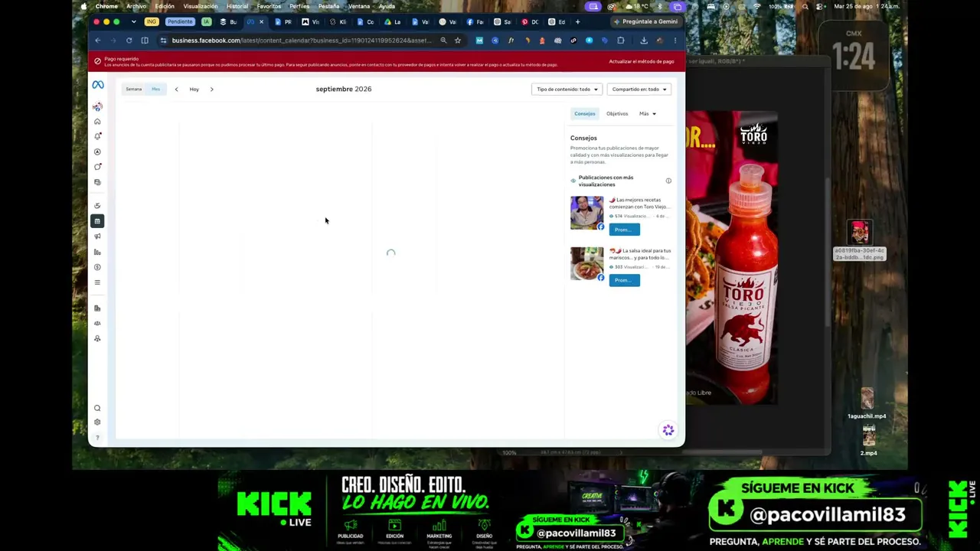This screenshot has width=980, height=551.
Task: Click the Pregúntale a Gemini button
Action: coord(645,22)
